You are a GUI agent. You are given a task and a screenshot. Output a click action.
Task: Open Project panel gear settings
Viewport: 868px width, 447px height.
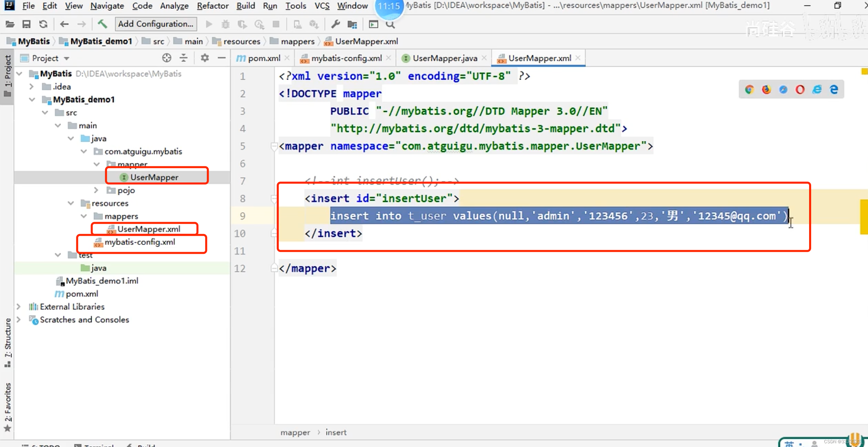pos(205,58)
